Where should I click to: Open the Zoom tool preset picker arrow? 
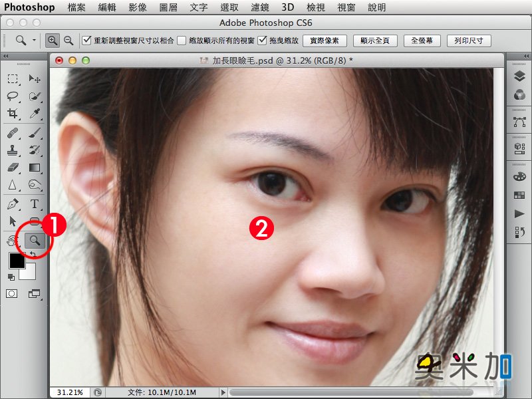coord(34,41)
